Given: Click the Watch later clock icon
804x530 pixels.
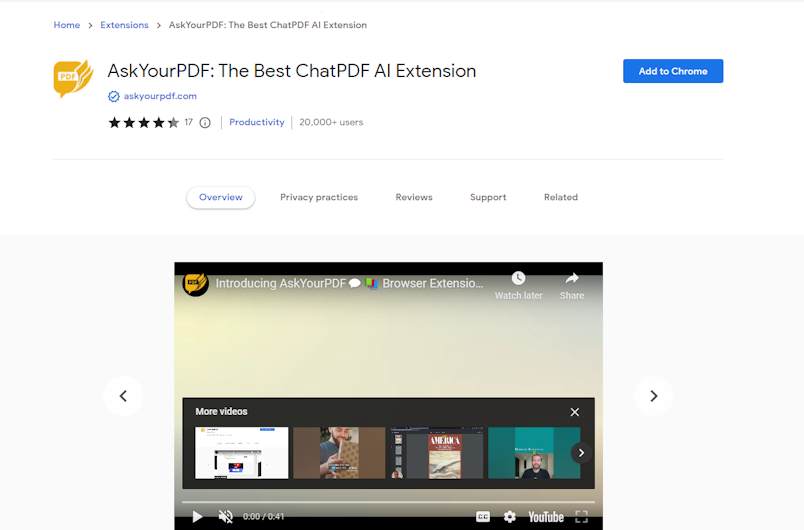Looking at the screenshot, I should pyautogui.click(x=518, y=278).
